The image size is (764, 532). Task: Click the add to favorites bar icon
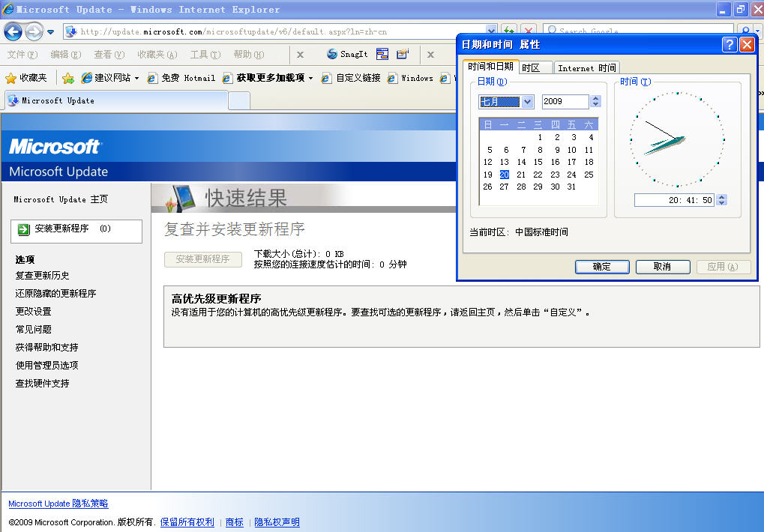68,78
